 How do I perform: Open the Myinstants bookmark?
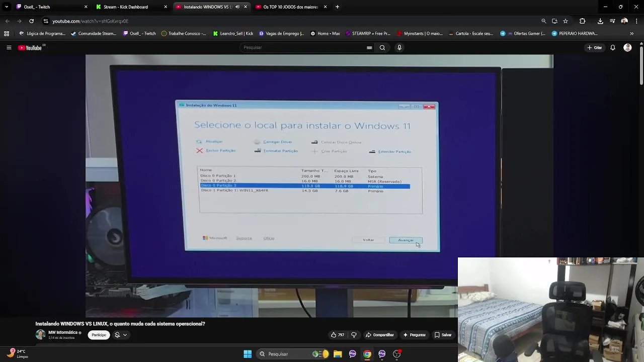tap(420, 34)
